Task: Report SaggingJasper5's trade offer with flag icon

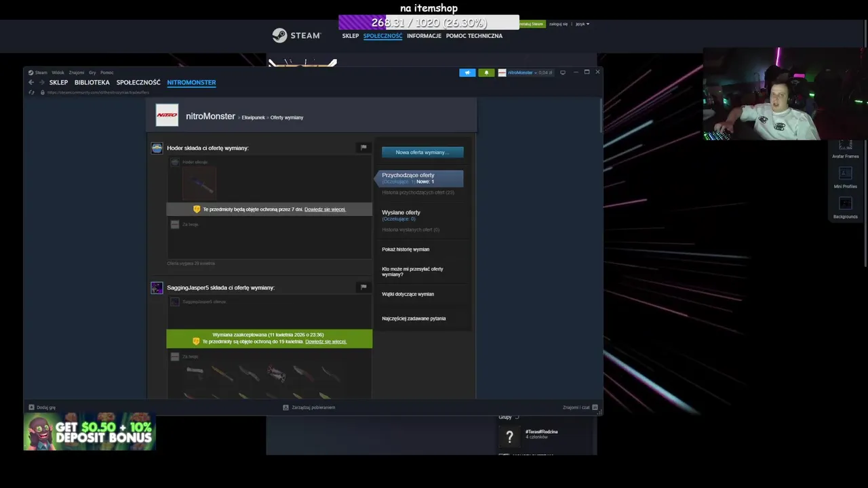Action: tap(363, 287)
